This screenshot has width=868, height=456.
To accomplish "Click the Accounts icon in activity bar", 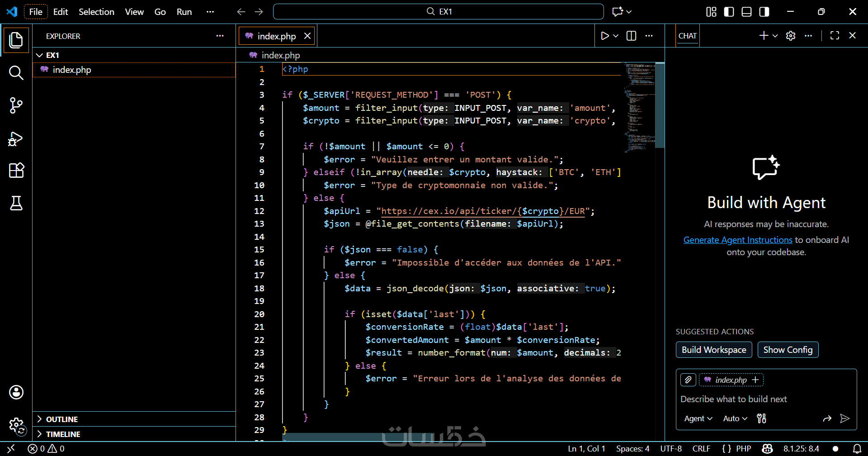I will pos(16,392).
